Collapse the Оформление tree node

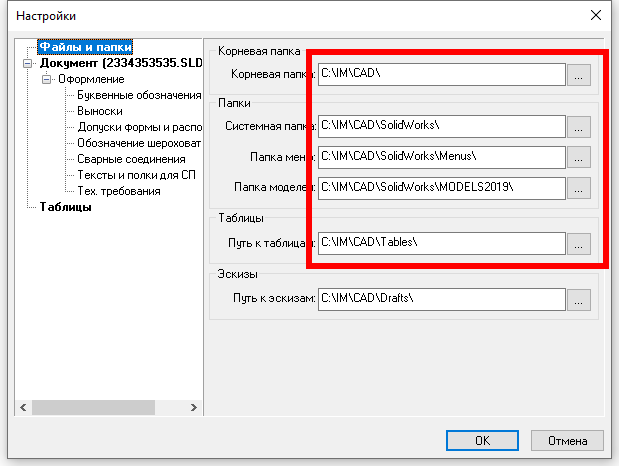coord(45,79)
